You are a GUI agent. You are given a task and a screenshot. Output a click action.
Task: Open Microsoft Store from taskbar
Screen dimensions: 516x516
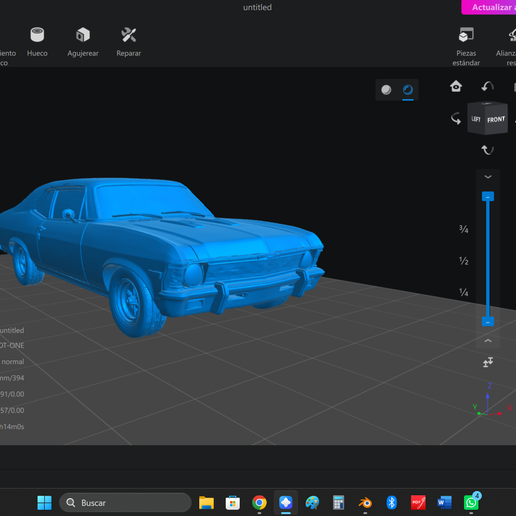click(233, 503)
